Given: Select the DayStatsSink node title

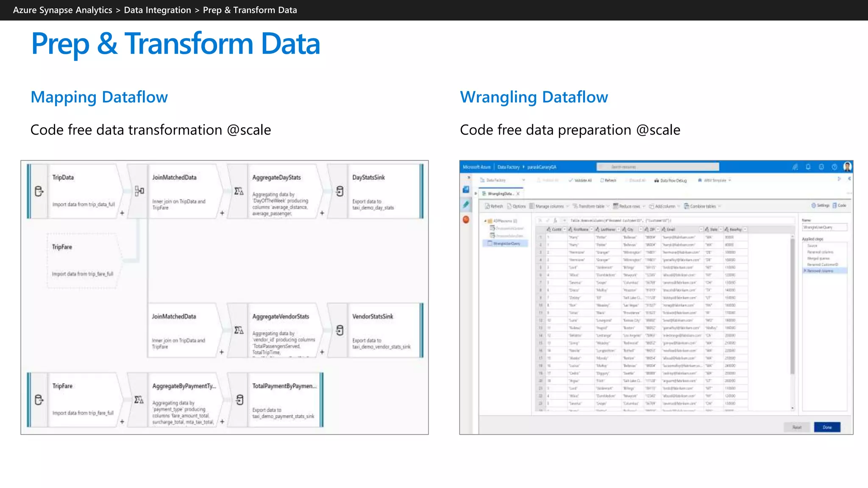Looking at the screenshot, I should pyautogui.click(x=368, y=177).
